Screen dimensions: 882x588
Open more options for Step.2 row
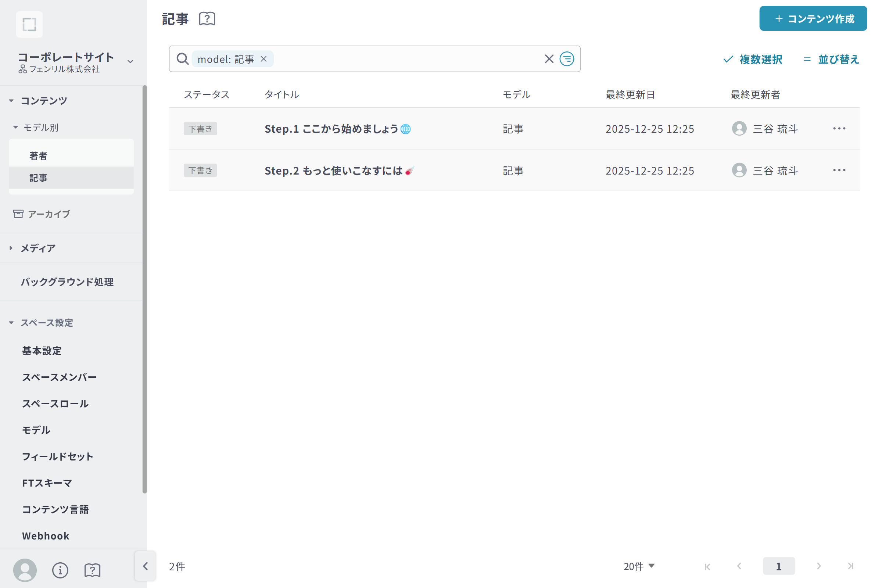click(x=839, y=170)
